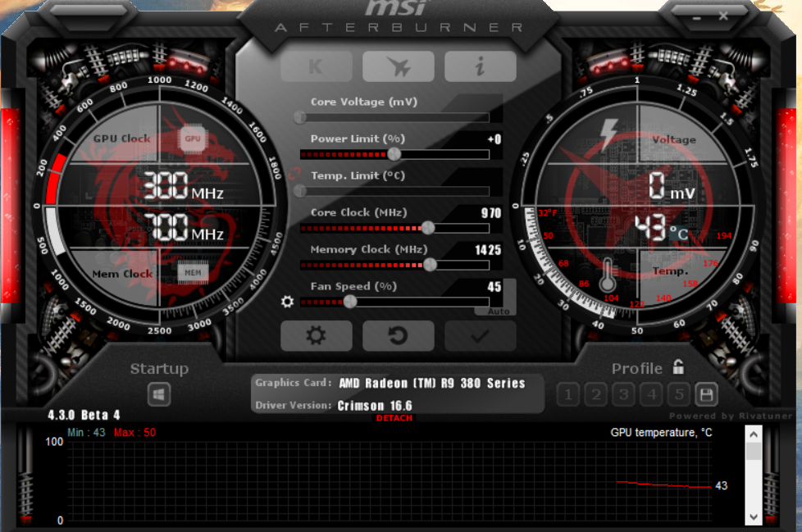Click the monitoring graph scrollbar thumb
Image resolution: width=802 pixels, height=532 pixels.
(x=754, y=451)
